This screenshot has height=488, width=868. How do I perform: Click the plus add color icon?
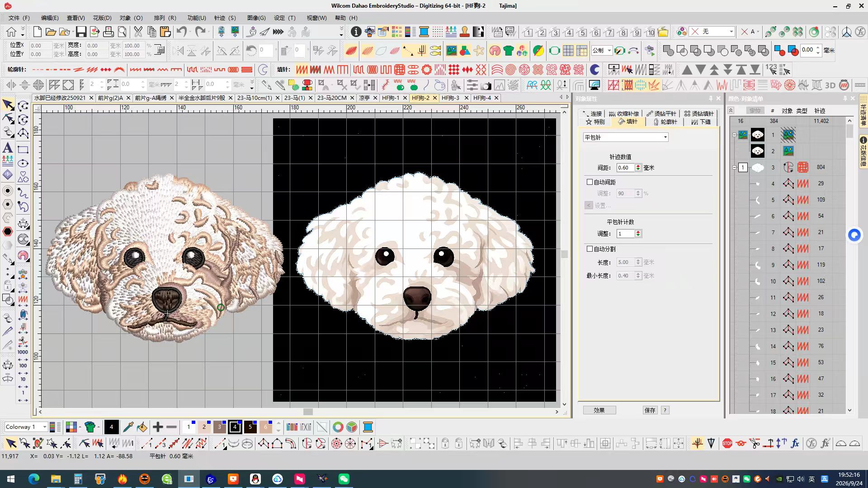tap(158, 427)
